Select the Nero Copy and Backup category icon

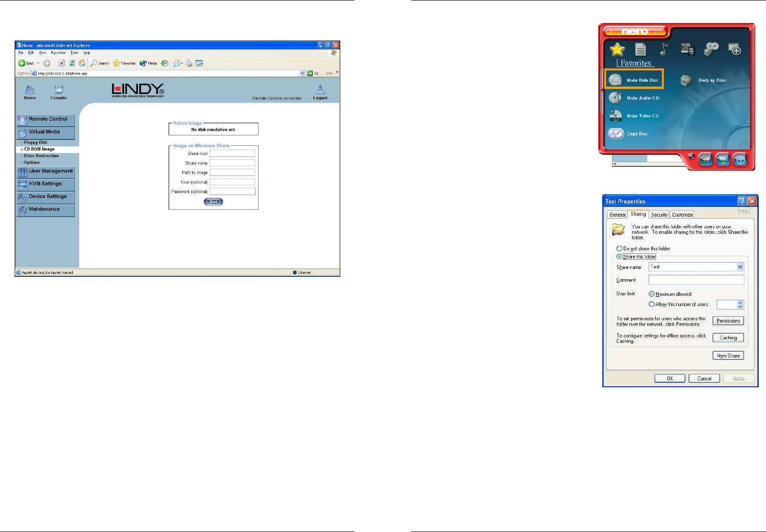tap(712, 49)
